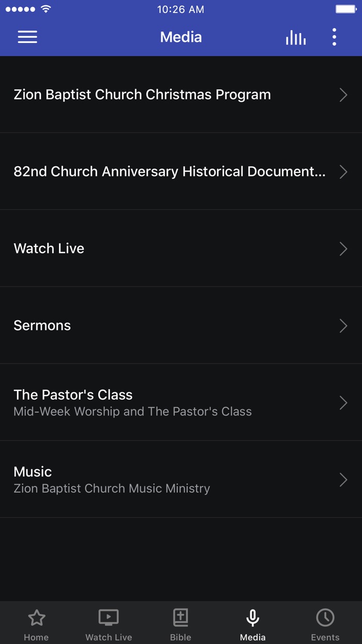The height and width of the screenshot is (644, 362).
Task: Switch to the Home tab
Action: point(36,623)
